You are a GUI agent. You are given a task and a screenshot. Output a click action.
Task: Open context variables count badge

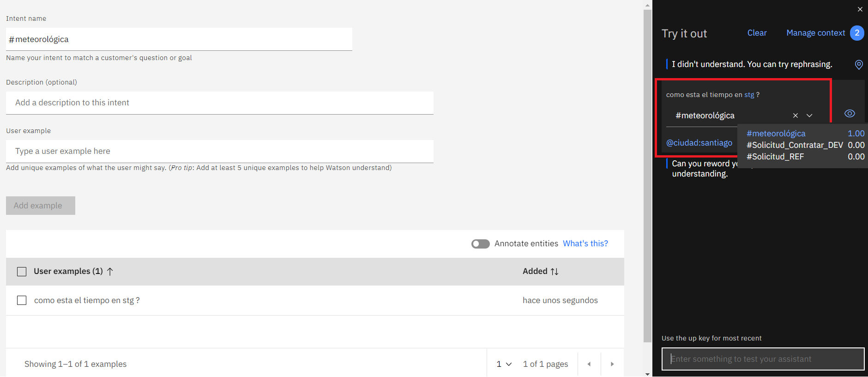[x=857, y=33]
